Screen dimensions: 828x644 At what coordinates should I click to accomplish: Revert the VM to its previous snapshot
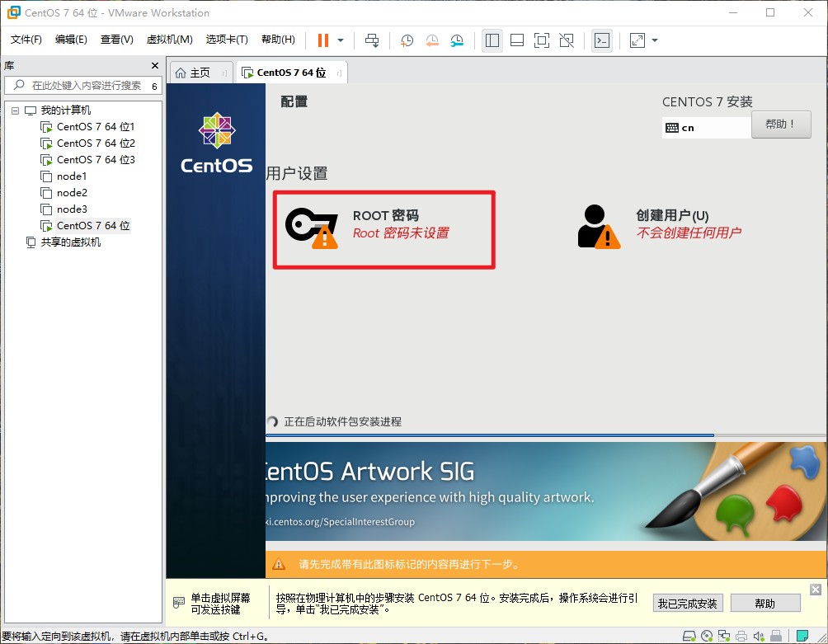[x=432, y=40]
